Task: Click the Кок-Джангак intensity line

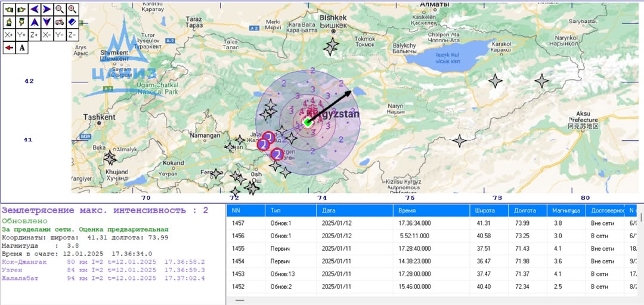Action: tap(103, 261)
